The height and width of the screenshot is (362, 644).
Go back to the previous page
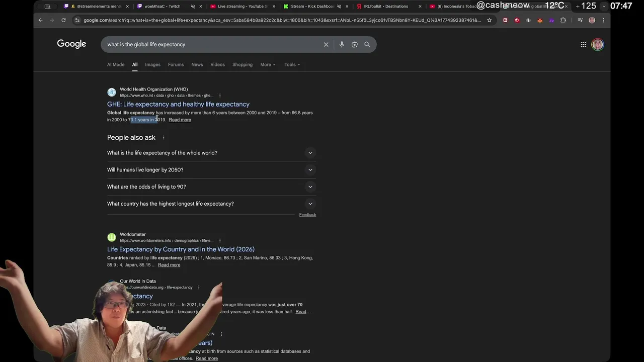point(41,20)
